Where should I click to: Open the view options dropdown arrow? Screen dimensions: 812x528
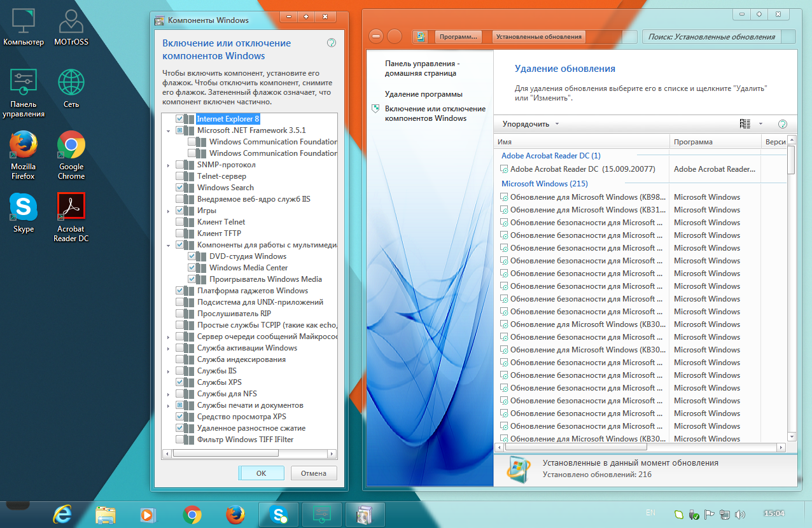click(760, 124)
